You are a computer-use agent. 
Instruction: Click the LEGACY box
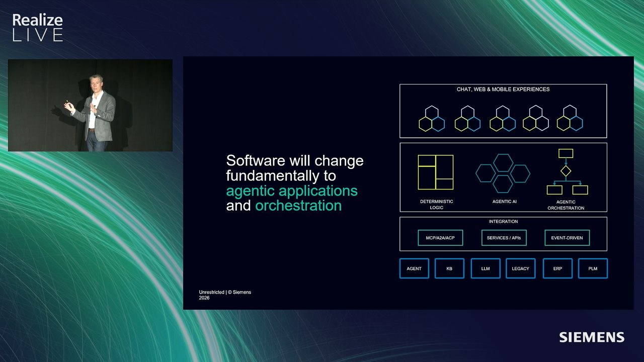[x=521, y=268]
